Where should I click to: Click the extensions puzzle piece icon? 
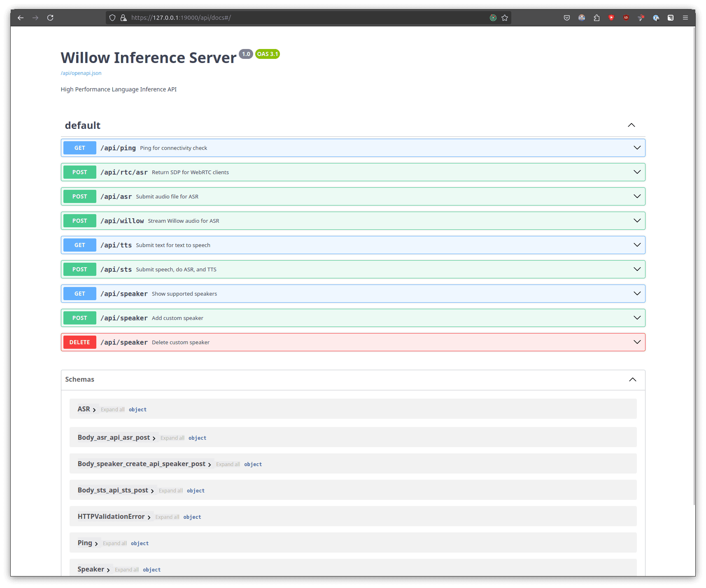point(596,18)
